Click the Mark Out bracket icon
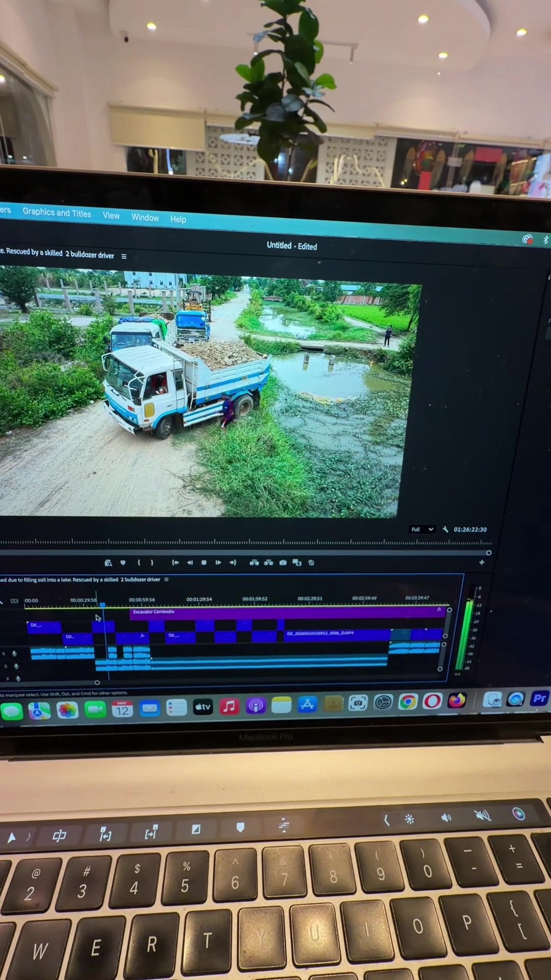551x980 pixels. coord(152,562)
